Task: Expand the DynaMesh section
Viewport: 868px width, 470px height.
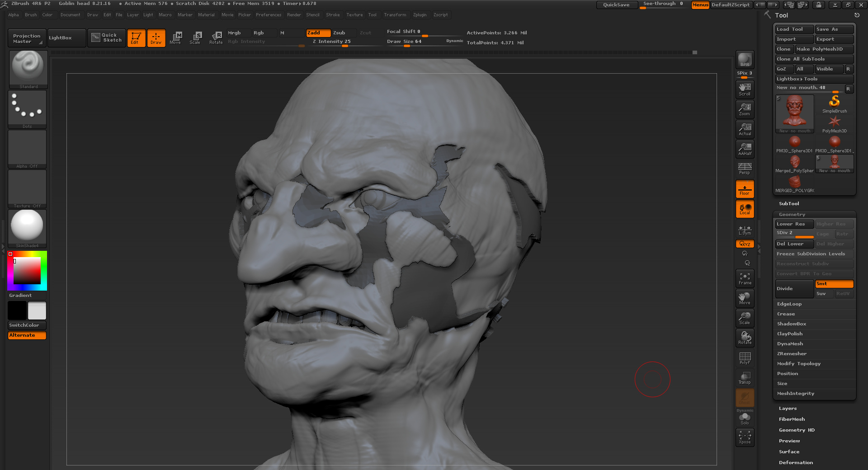Action: (790, 344)
